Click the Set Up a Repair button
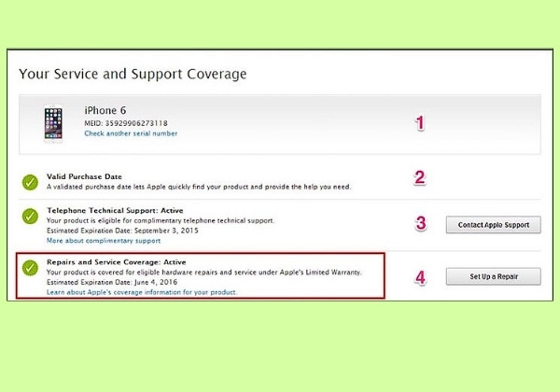Screen dimensions: 560x392 tap(493, 276)
